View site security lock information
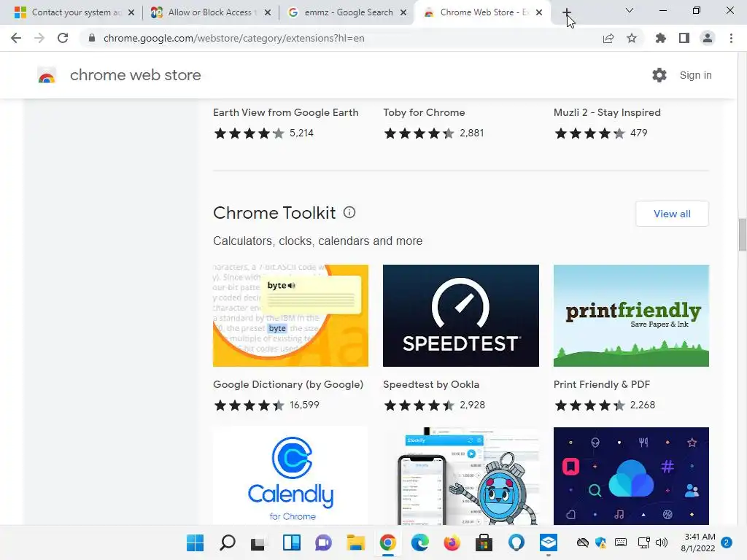 (x=92, y=38)
